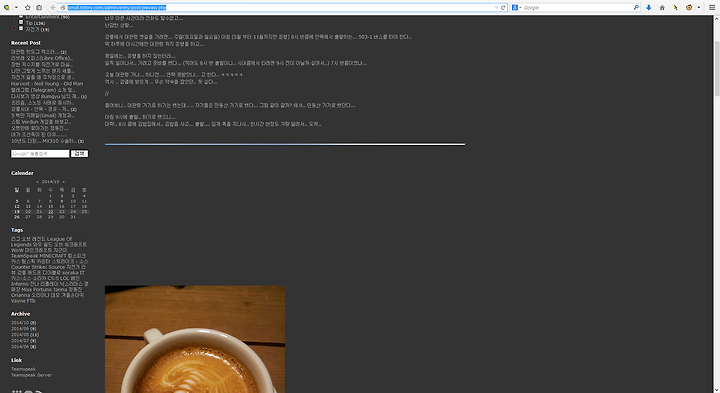Click the vertical scrollbar thumb

(x=716, y=68)
